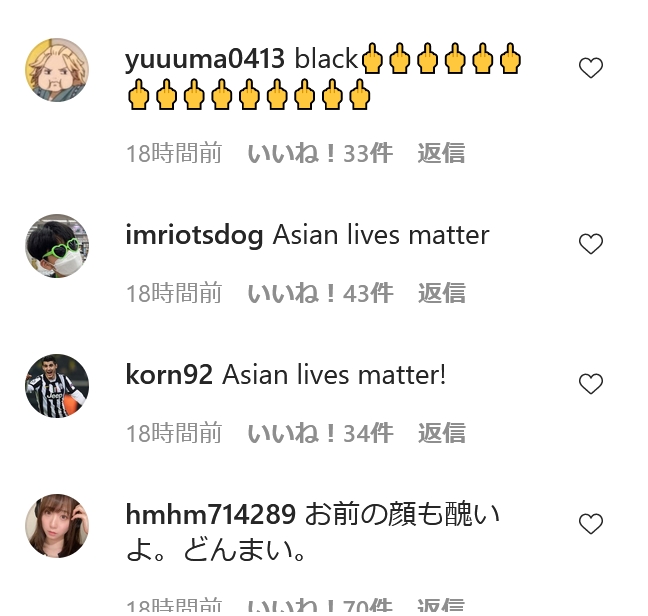Reply (返信) to yuuuma0413's comment
This screenshot has width=648, height=616.
pyautogui.click(x=441, y=153)
